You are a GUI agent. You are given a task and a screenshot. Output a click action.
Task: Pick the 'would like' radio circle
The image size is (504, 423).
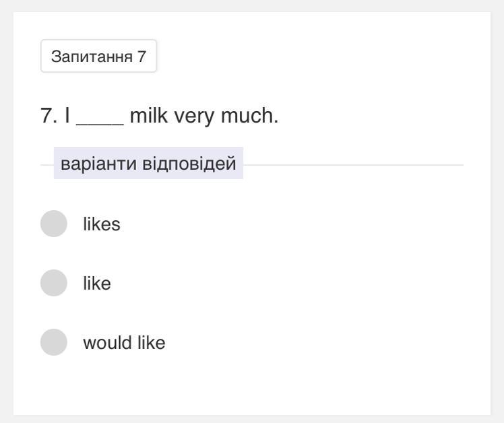(x=54, y=342)
